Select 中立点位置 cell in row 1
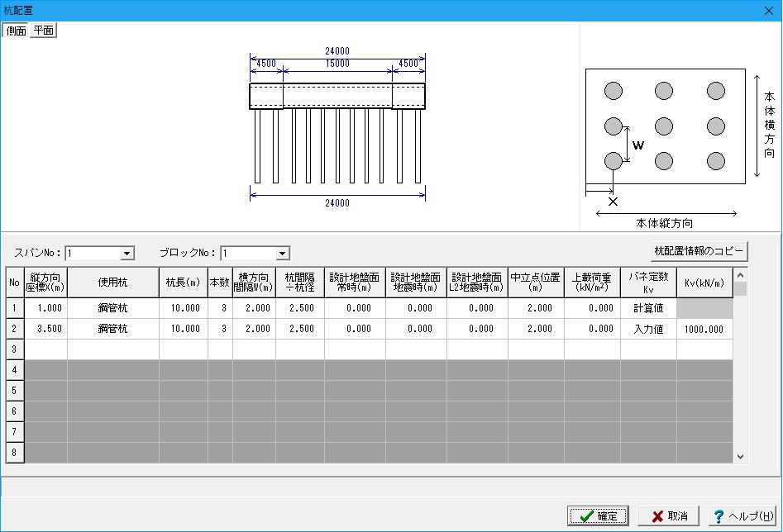The width and height of the screenshot is (783, 532). point(536,308)
